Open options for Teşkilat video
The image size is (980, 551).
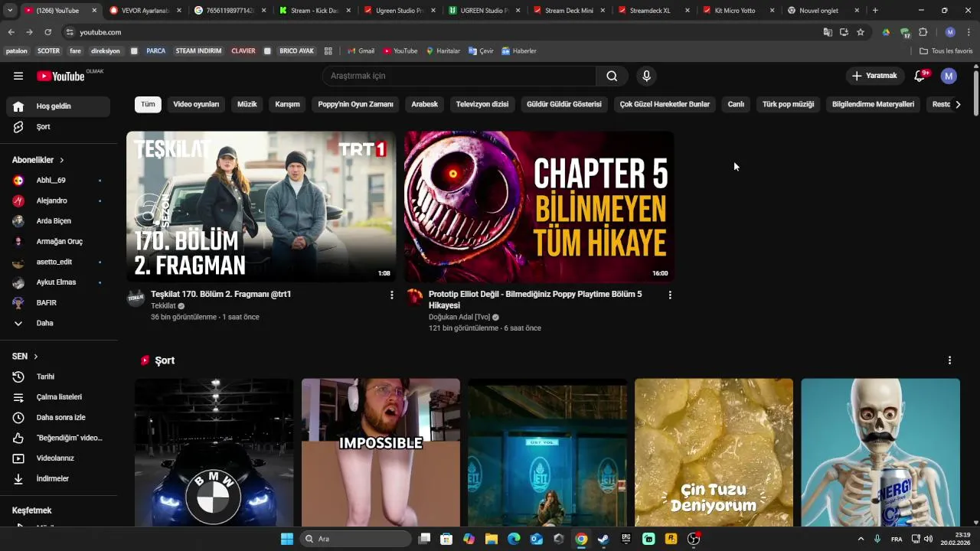click(x=392, y=295)
